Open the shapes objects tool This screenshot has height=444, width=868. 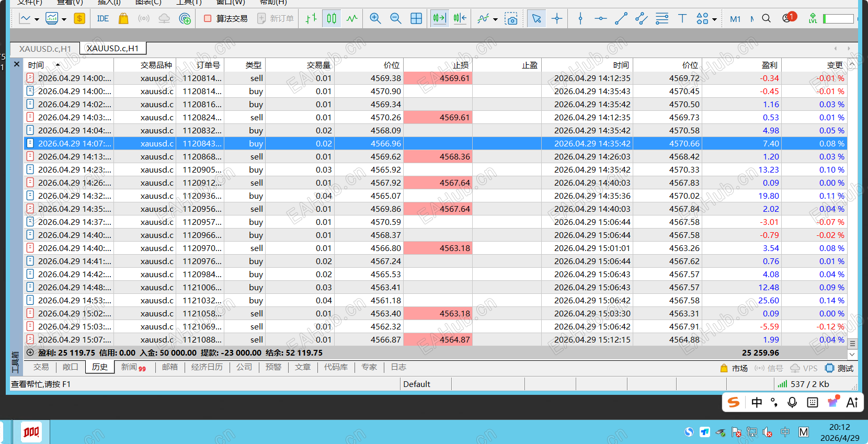point(702,19)
